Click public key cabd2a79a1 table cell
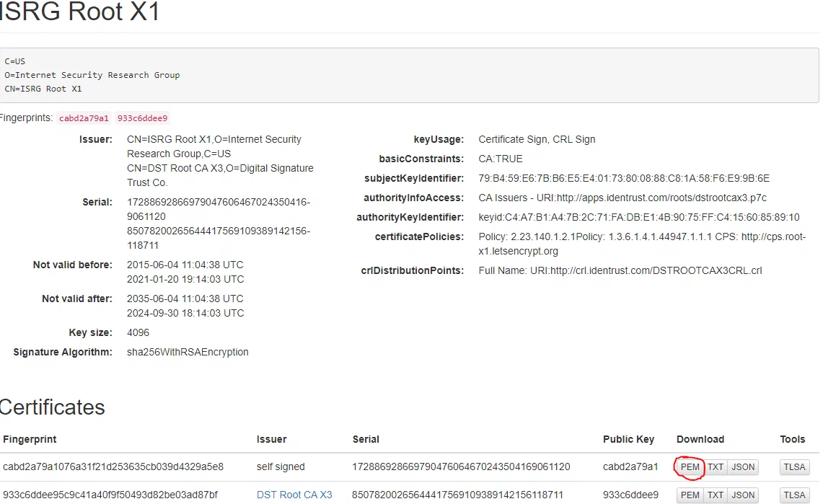This screenshot has width=823, height=504. [x=630, y=467]
